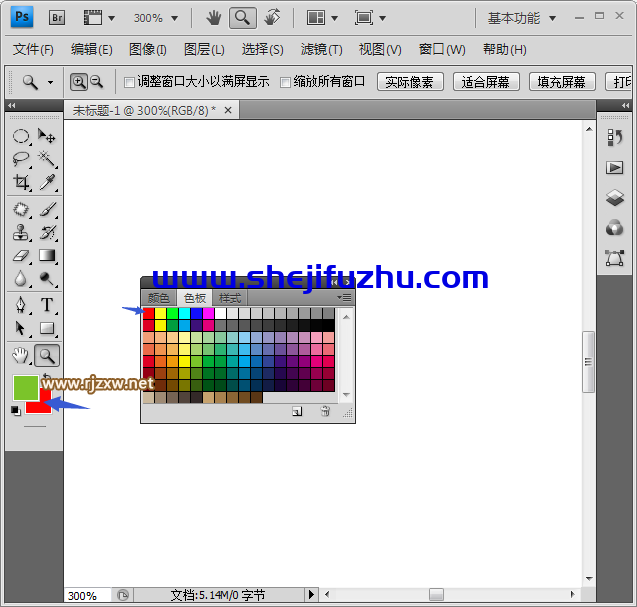
Task: Select the Dodge tool
Action: [x=47, y=279]
